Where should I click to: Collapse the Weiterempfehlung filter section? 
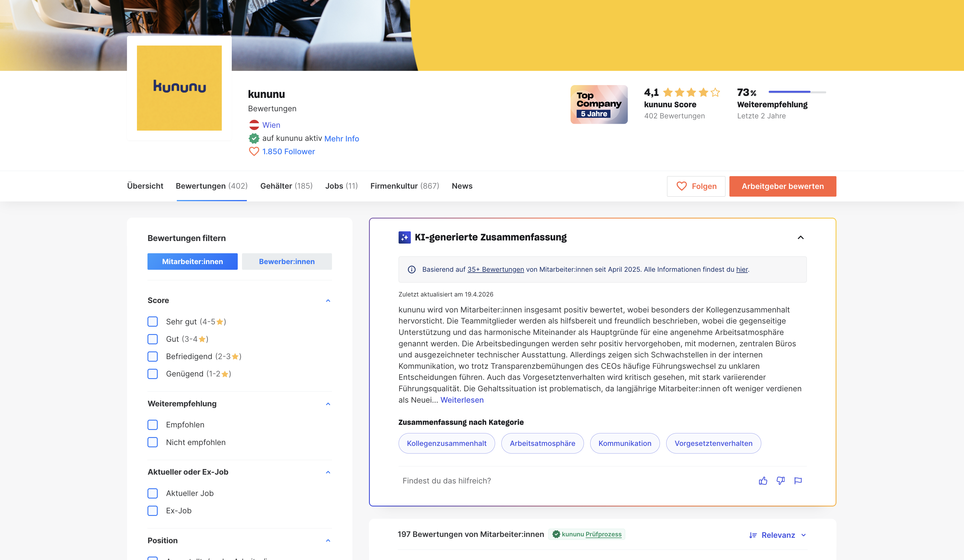(328, 404)
